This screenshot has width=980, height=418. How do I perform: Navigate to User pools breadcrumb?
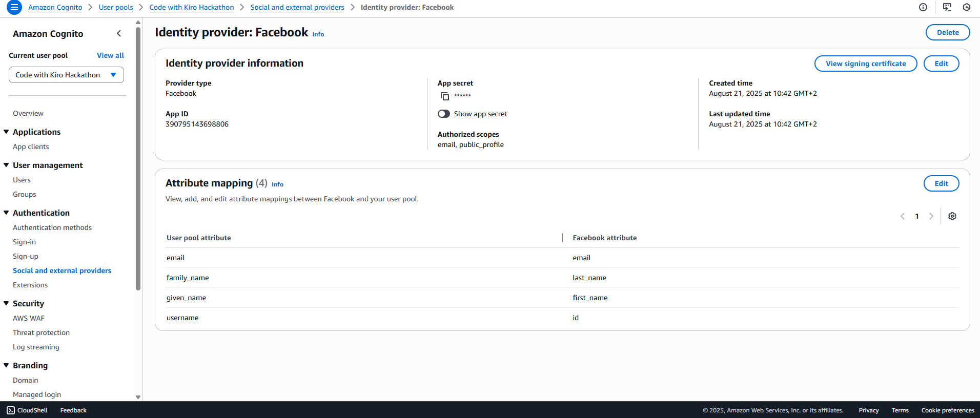(116, 7)
